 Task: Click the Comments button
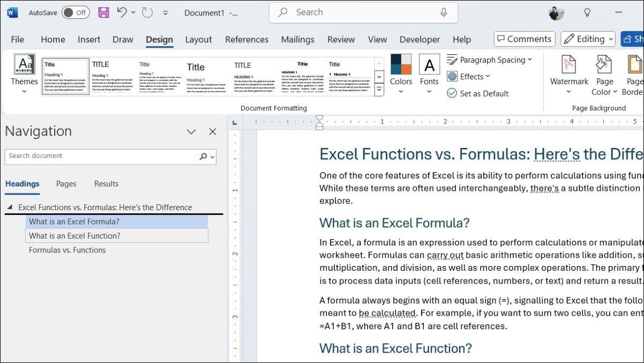[x=525, y=39]
